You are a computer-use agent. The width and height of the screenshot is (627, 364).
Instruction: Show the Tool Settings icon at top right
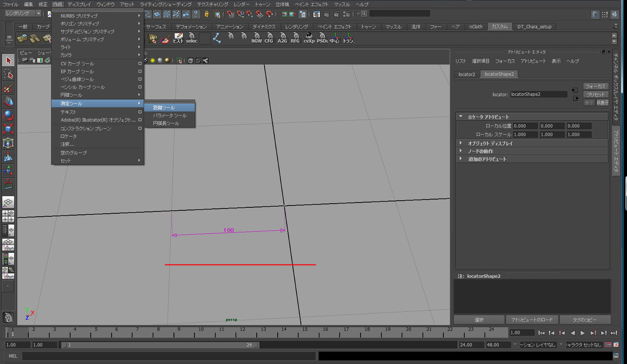605,14
